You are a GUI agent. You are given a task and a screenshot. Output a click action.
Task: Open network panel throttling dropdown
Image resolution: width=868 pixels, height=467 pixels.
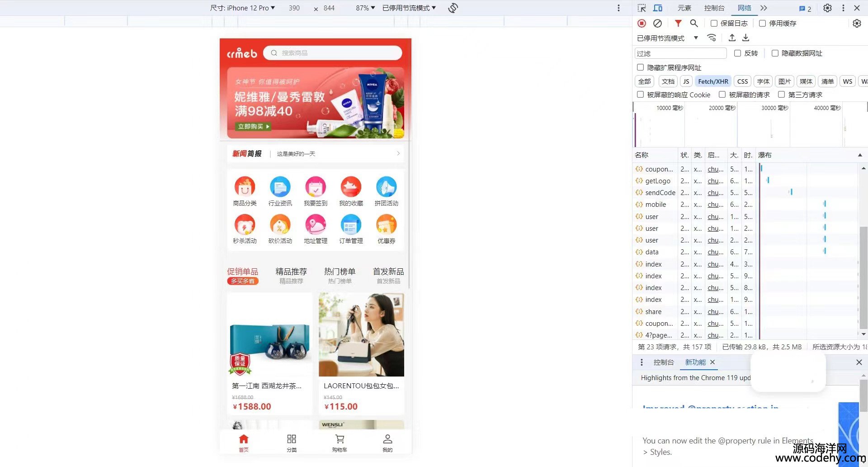[668, 38]
